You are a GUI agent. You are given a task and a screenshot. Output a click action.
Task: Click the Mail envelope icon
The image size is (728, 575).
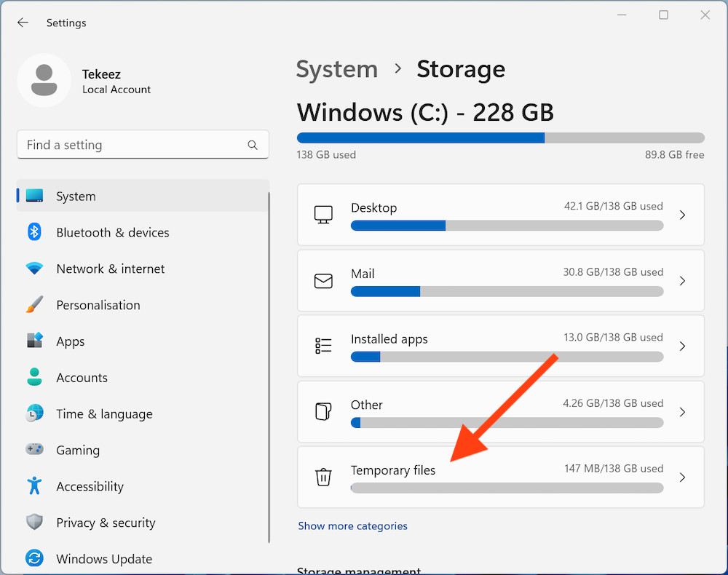coord(323,281)
